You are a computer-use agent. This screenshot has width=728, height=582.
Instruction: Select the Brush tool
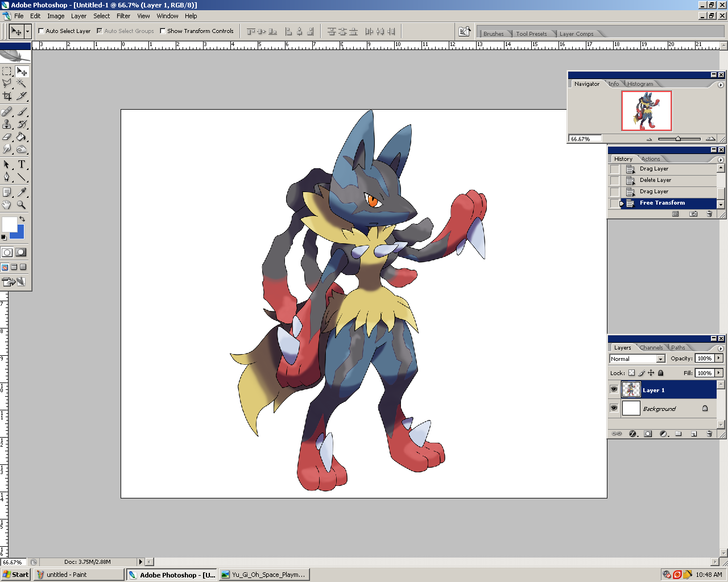point(22,112)
